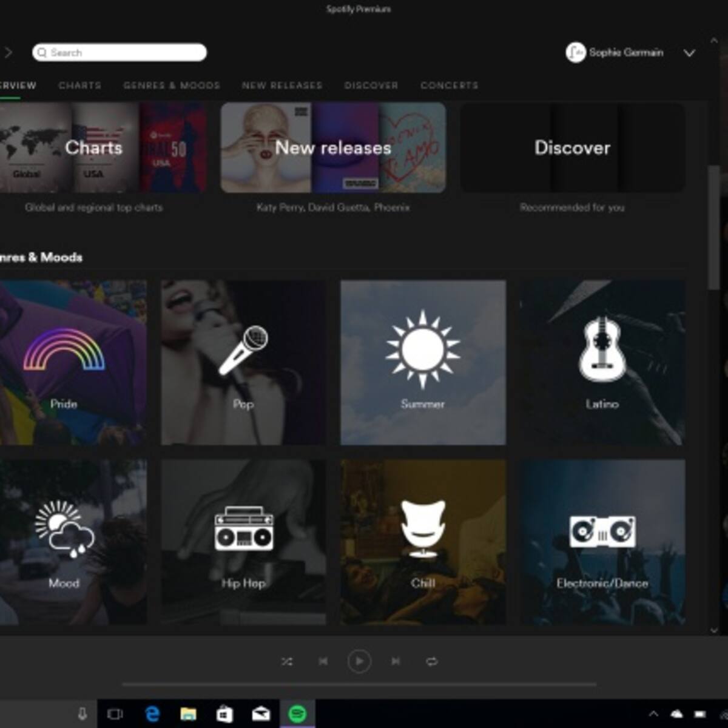
Task: Open the Pop genre tile
Action: click(x=243, y=362)
